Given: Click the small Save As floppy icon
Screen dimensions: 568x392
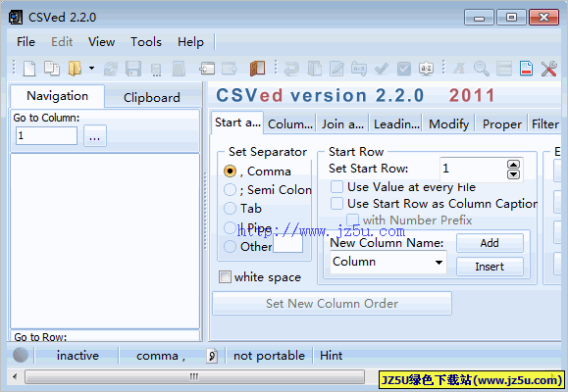Looking at the screenshot, I should click(x=156, y=70).
